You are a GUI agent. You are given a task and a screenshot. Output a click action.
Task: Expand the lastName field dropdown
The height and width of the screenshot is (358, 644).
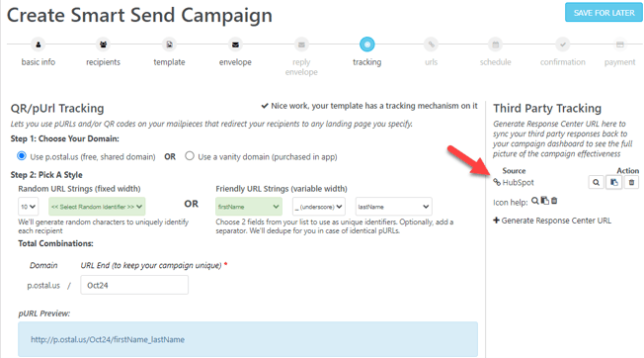click(393, 207)
